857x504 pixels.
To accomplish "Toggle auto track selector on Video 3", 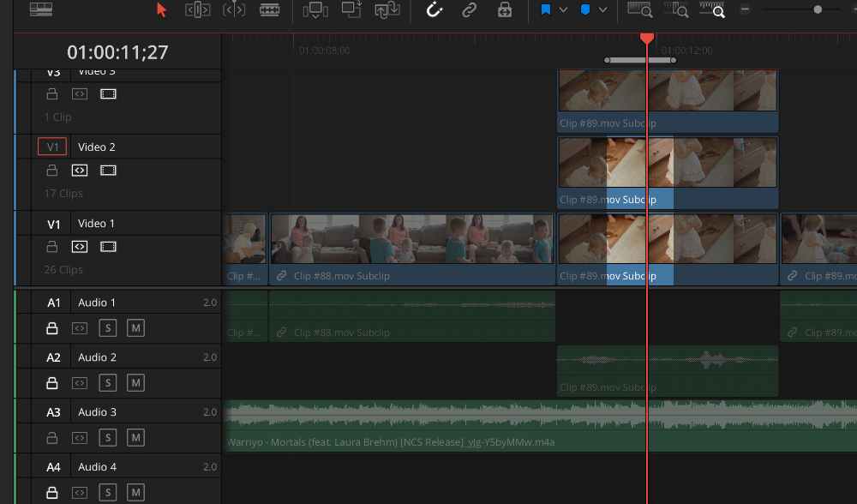I will (80, 94).
